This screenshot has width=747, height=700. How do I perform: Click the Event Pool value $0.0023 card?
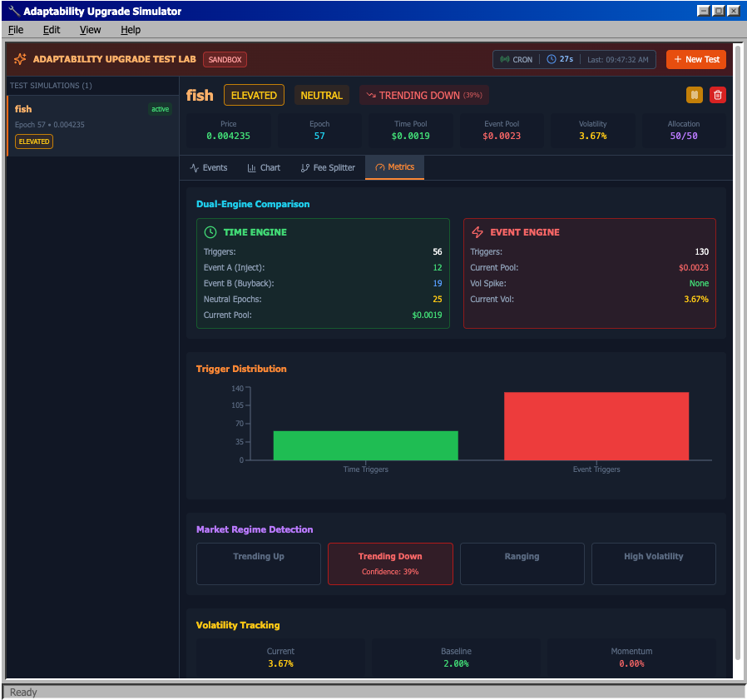[502, 130]
